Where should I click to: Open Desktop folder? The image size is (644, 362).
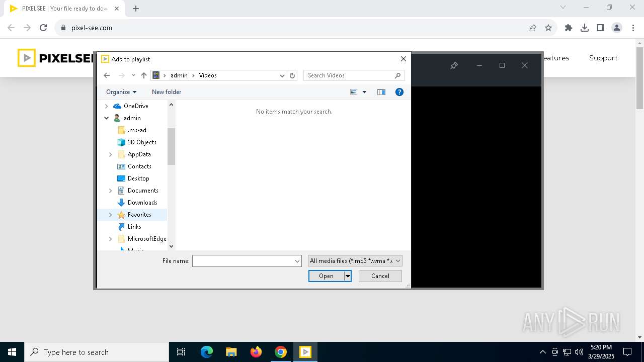(x=138, y=178)
